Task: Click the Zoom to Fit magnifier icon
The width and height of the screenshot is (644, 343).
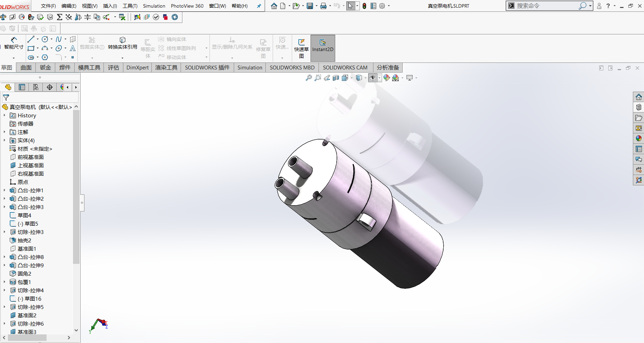Action: [x=308, y=78]
